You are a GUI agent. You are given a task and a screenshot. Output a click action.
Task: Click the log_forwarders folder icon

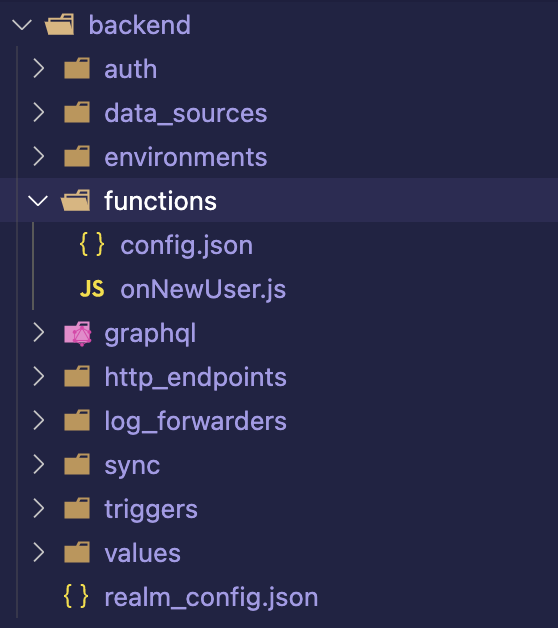pos(77,421)
